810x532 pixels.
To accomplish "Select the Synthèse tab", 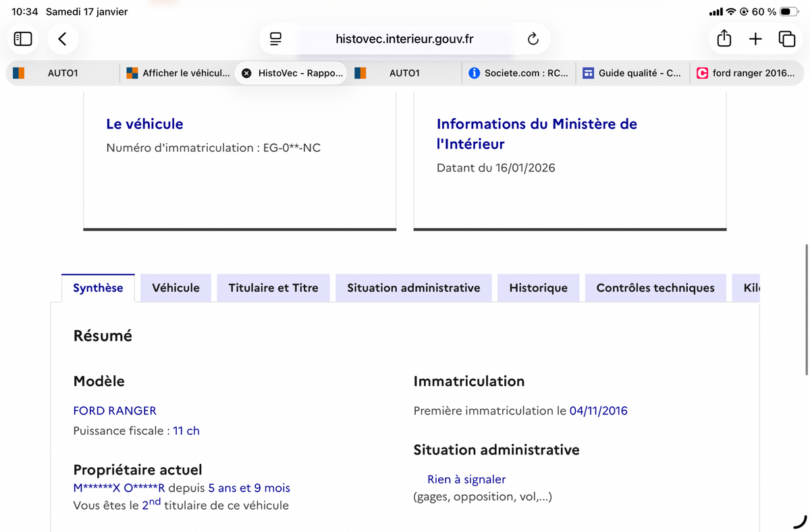I will click(x=98, y=288).
